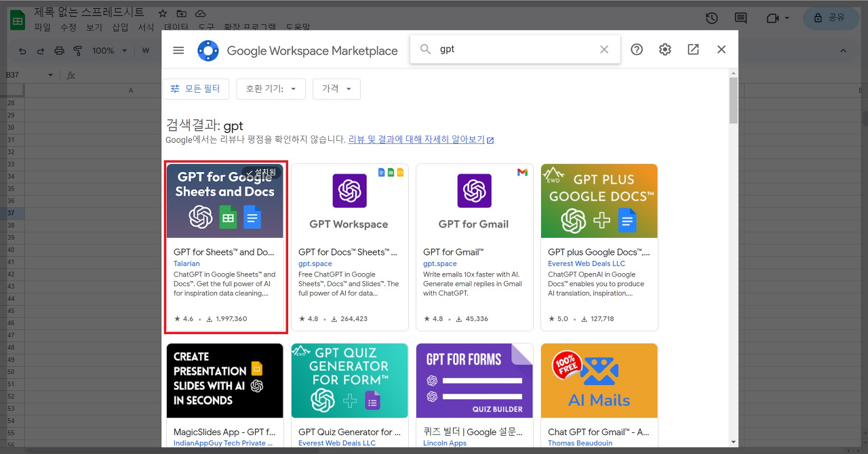
Task: Open the name box dropdown arrow
Action: [50, 75]
